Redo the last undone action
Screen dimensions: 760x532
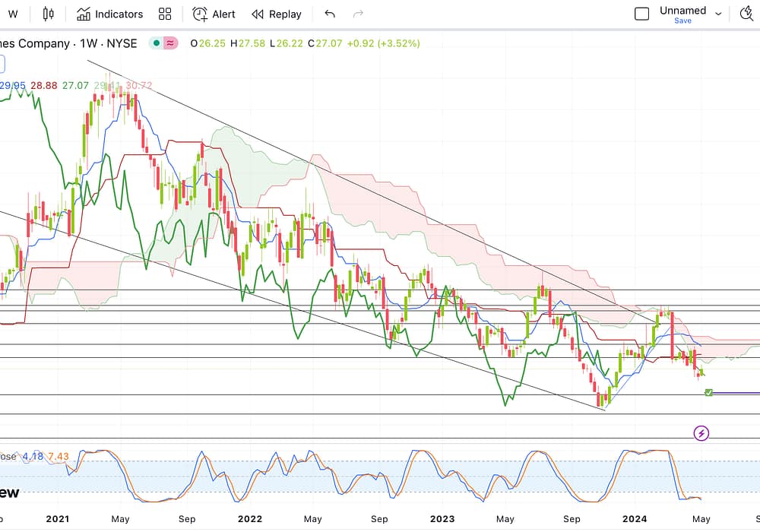coord(358,14)
